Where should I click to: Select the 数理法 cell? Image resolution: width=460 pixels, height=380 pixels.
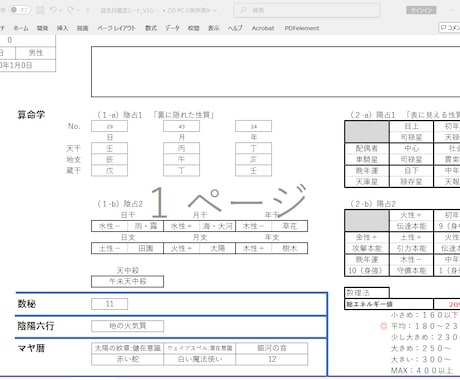click(x=366, y=293)
